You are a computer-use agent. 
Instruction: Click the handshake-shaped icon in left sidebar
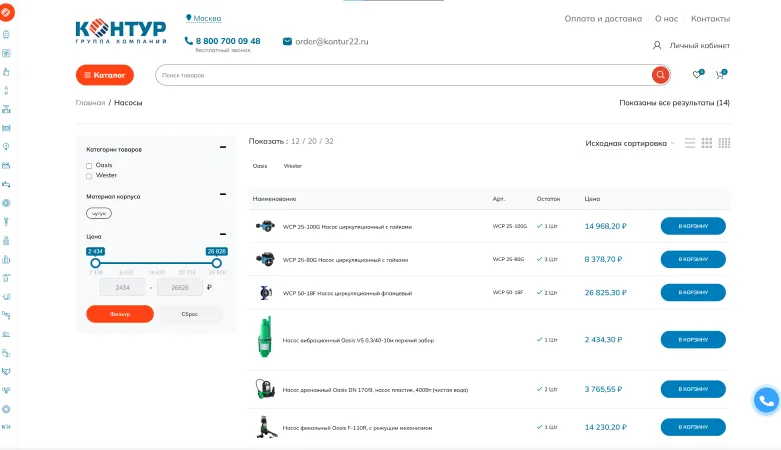tap(6, 371)
